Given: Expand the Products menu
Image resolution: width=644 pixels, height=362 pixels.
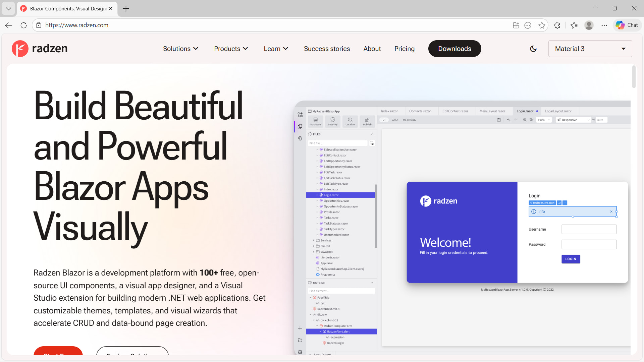Looking at the screenshot, I should pos(231,49).
